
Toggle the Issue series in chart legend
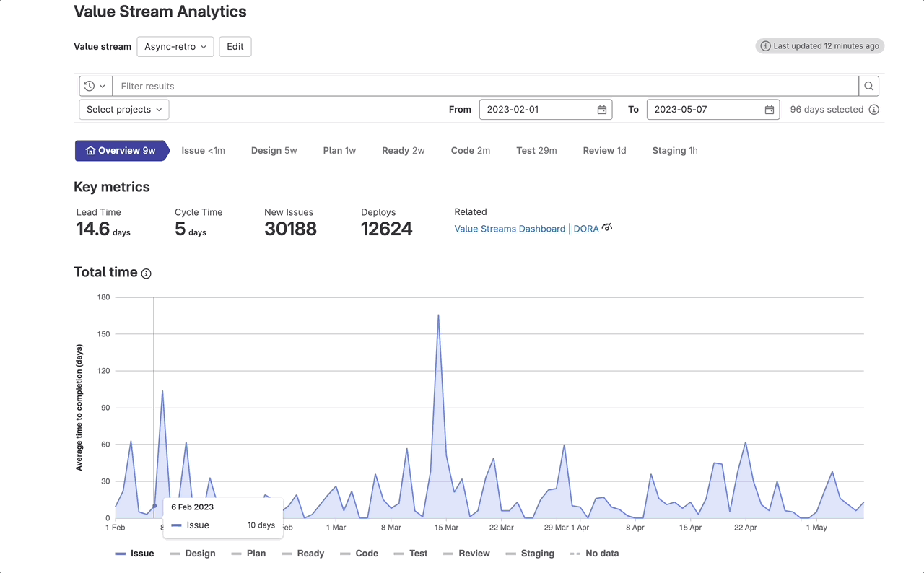click(x=134, y=554)
